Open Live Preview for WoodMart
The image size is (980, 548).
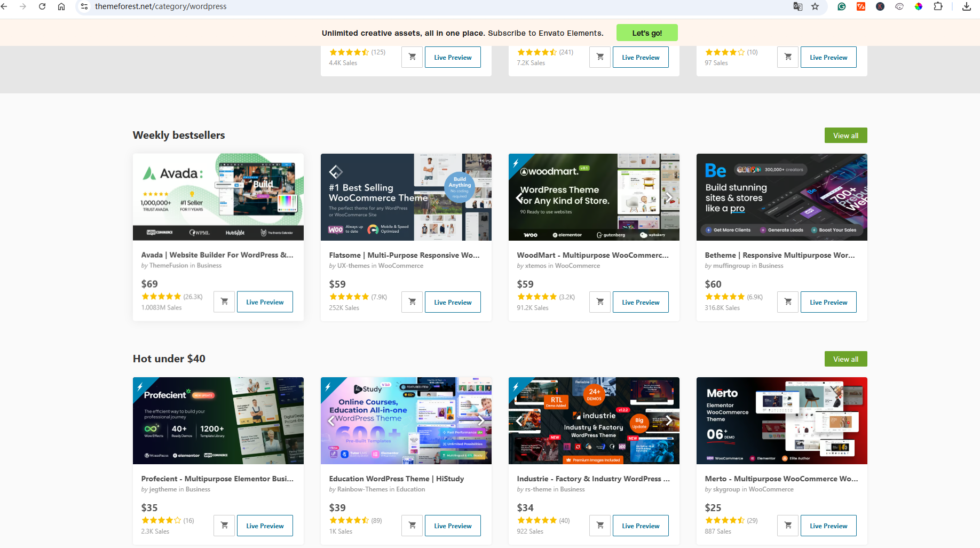pos(641,302)
